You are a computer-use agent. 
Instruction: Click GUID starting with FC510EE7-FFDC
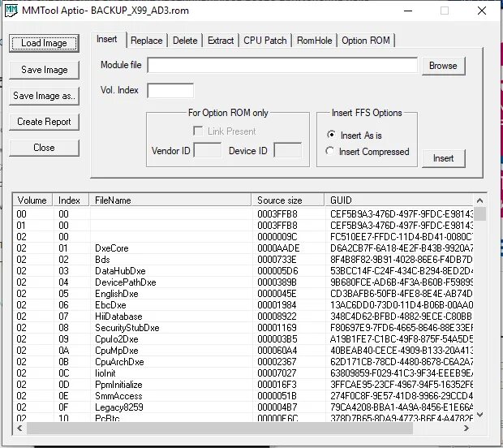point(401,237)
